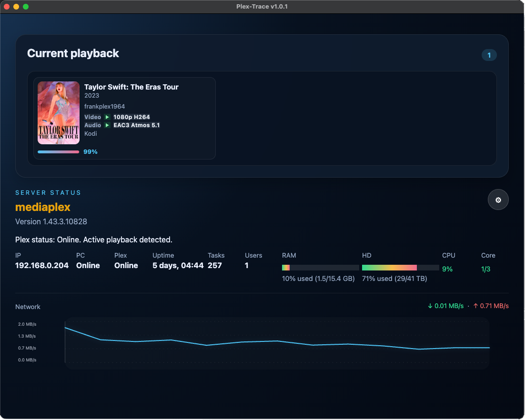Click the EAC3 Atmos 5.1 audio label
The image size is (525, 420).
(x=137, y=125)
